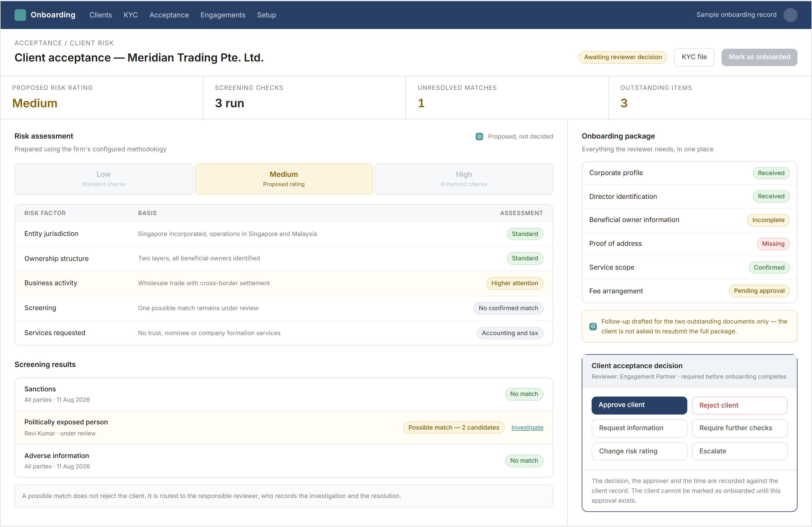Select the Ownership structure risk factor
Screen dimensions: 812x527
[284, 259]
